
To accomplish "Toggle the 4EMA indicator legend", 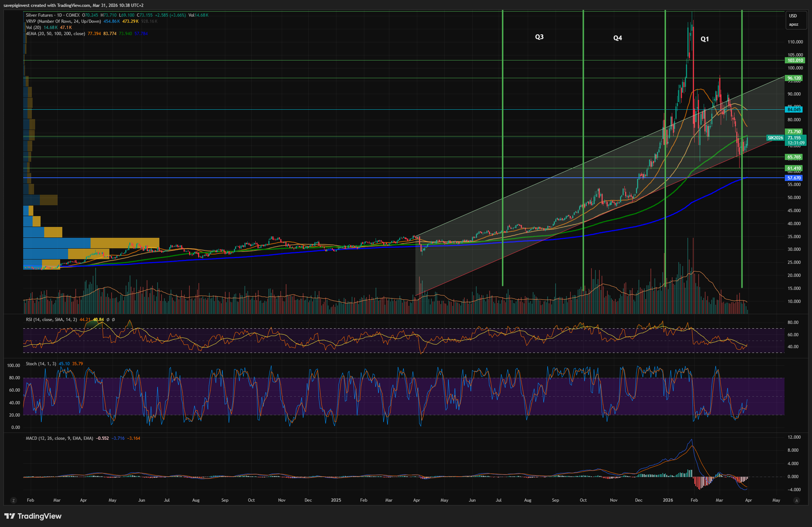I will pyautogui.click(x=55, y=34).
